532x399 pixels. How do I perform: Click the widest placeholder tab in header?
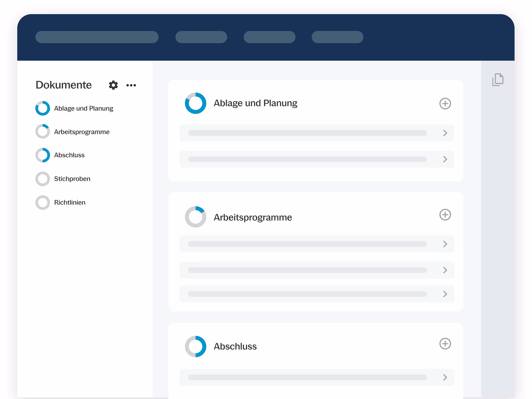97,37
